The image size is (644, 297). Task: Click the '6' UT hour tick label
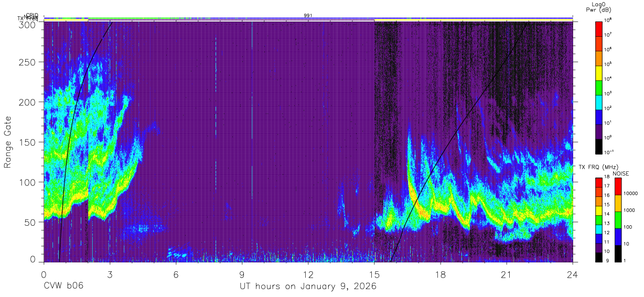tap(176, 274)
